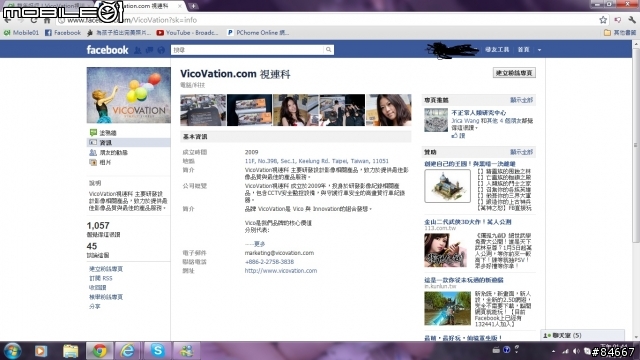Click the Find Friends link in Facebook header
This screenshot has height=360, width=640.
[x=497, y=50]
